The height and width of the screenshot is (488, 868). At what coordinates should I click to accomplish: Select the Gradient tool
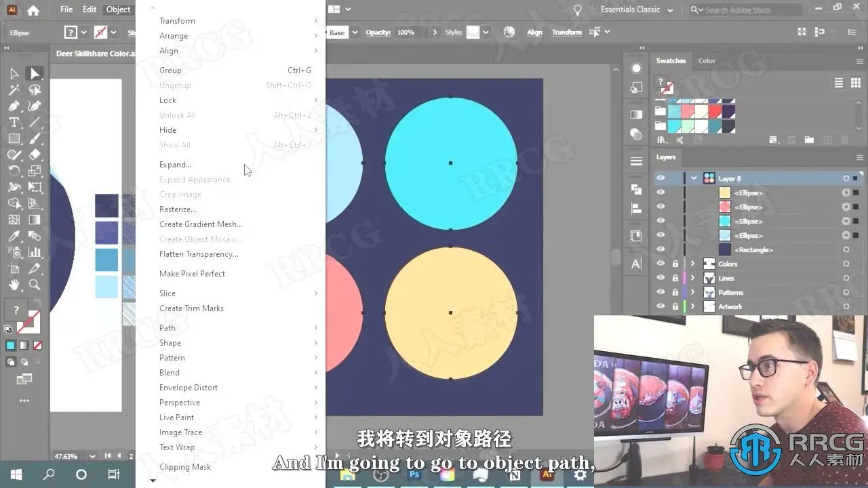click(x=35, y=220)
